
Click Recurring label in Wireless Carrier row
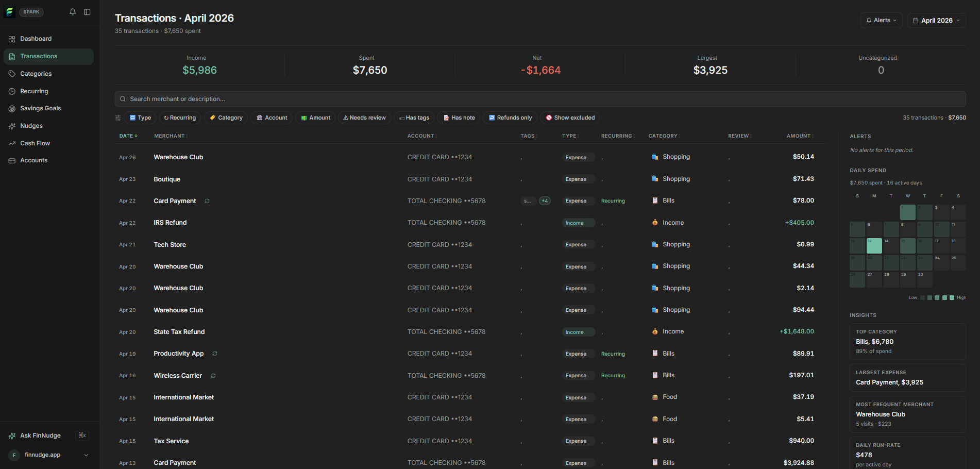point(613,376)
